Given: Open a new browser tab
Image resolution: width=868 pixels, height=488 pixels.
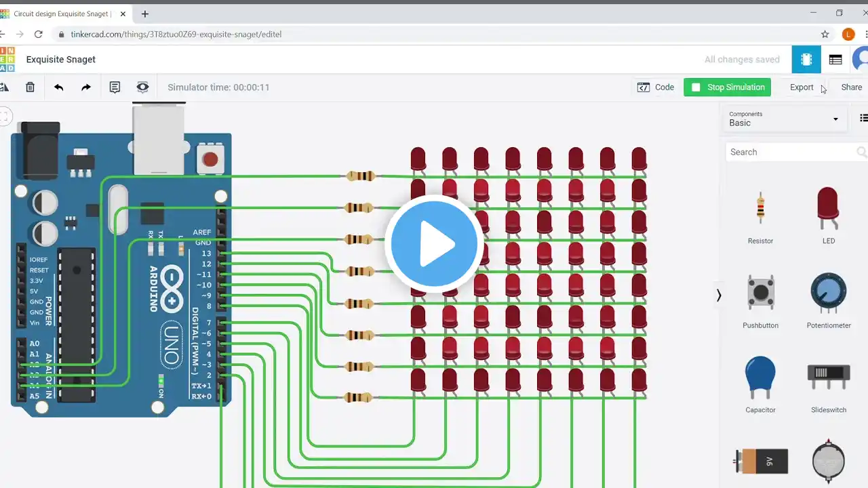Looking at the screenshot, I should (145, 14).
